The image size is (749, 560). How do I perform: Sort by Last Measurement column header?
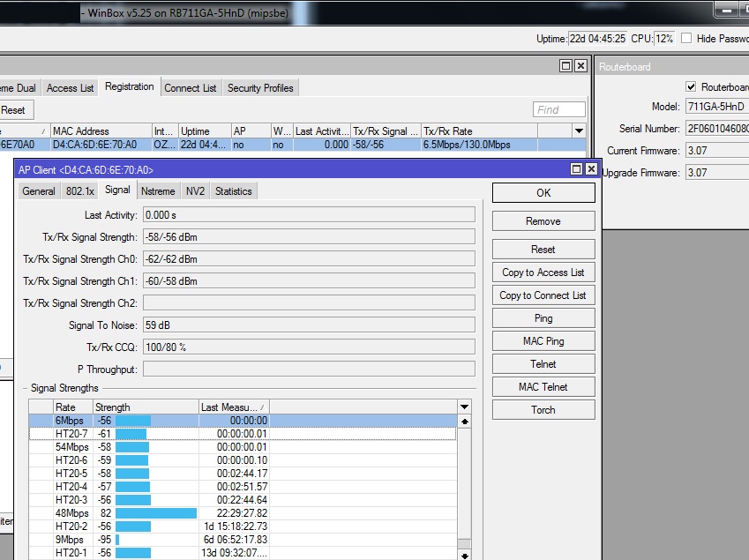(x=234, y=407)
